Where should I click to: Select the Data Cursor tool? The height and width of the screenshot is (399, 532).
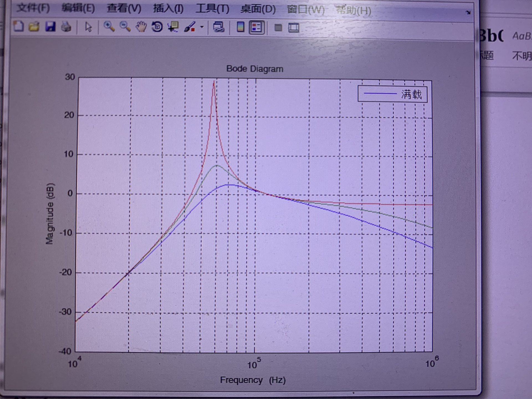click(173, 27)
